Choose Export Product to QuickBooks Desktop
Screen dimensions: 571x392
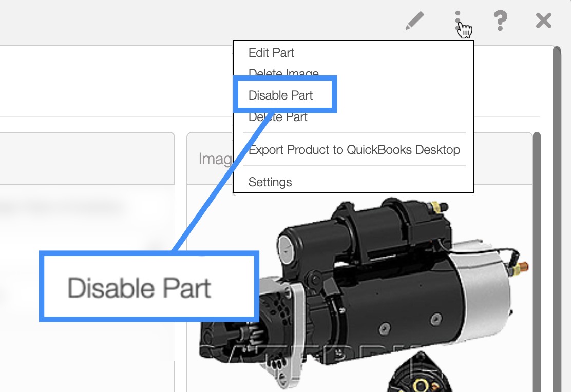[354, 150]
